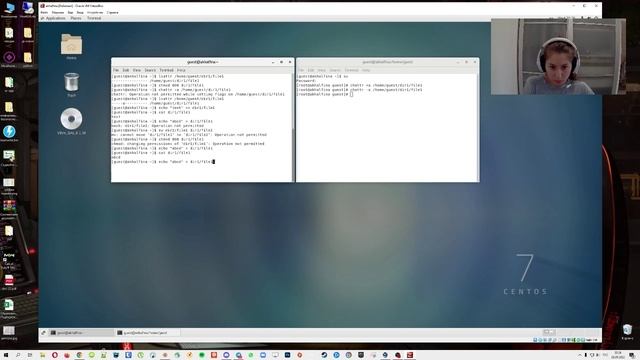This screenshot has height=360, width=640.
Task: Open Help menu in left terminal
Action: (181, 70)
